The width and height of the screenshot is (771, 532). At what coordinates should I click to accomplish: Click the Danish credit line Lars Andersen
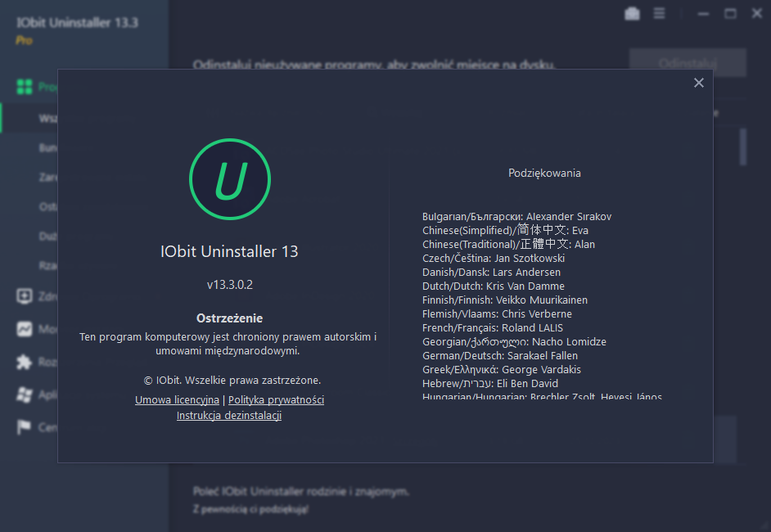(491, 273)
